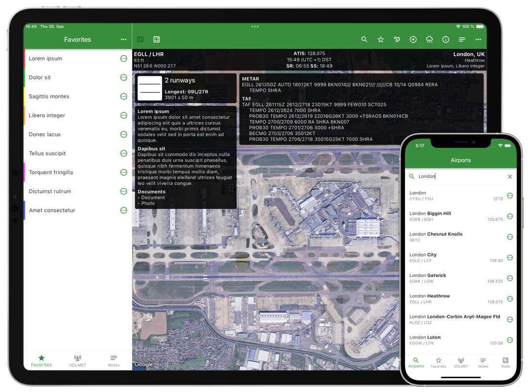This screenshot has height=392, width=532.
Task: Open options for Tellus suscipit favorite
Action: click(x=124, y=153)
